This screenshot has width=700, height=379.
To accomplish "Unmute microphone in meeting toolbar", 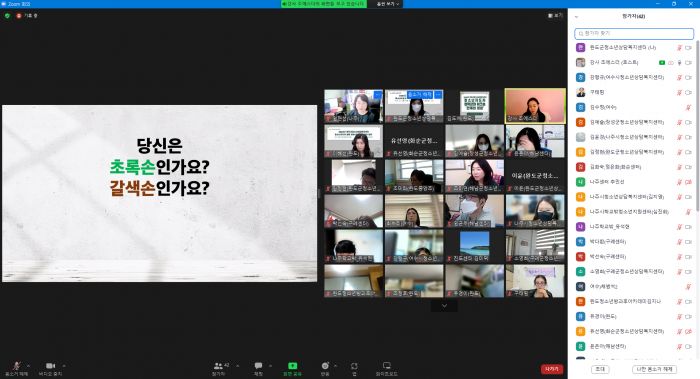I will point(16,368).
